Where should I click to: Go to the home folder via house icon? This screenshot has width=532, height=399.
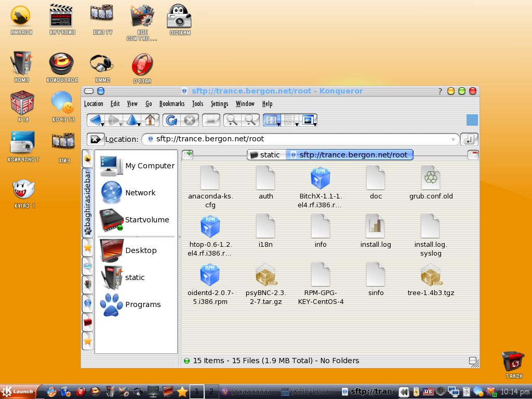[x=150, y=120]
